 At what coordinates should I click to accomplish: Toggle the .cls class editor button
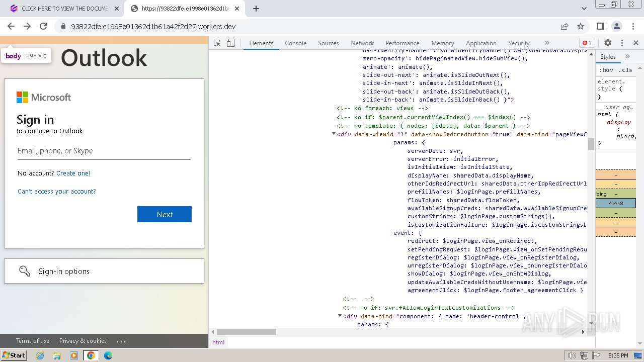(x=625, y=70)
